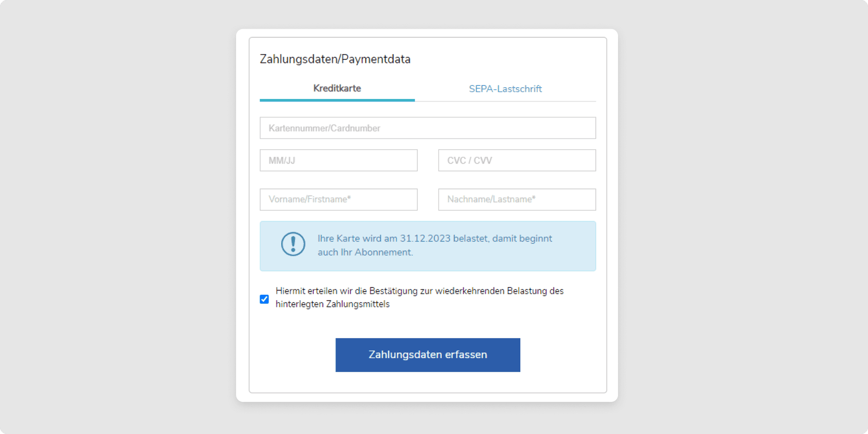Screen dimensions: 868x434
Task: Focus the Kartennummer/Cardnumber field
Action: [427, 128]
